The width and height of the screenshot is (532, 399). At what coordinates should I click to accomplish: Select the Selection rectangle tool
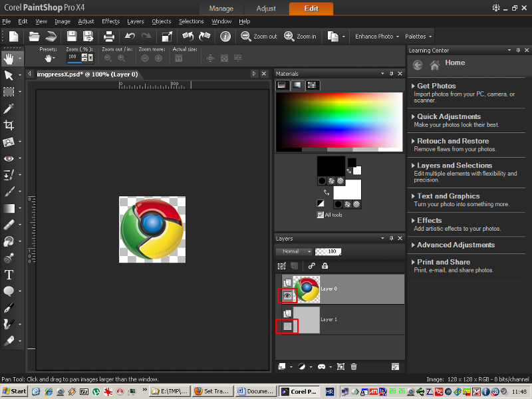[9, 92]
